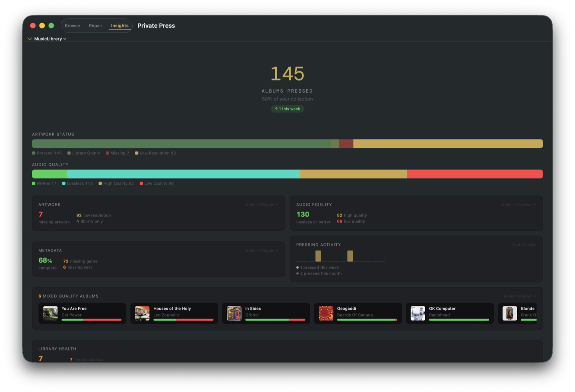Open 'View in Browse' on Audio Fidelity card

point(518,204)
